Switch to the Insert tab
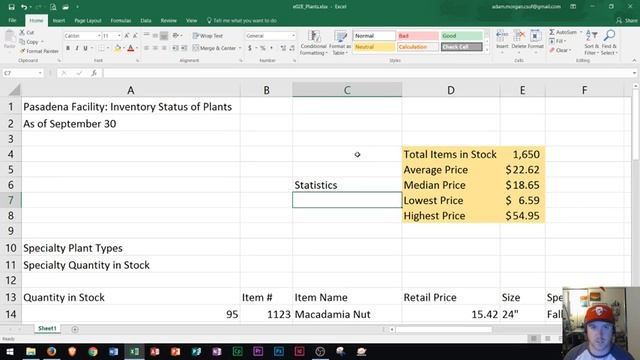 pyautogui.click(x=59, y=20)
